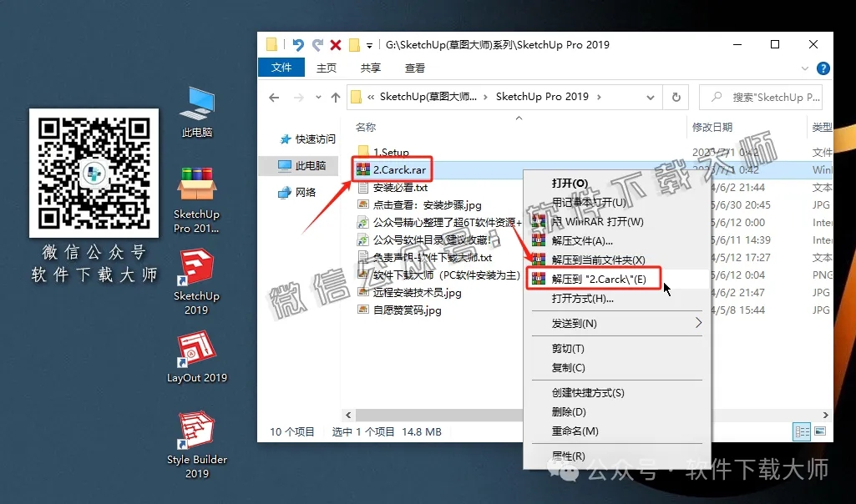Click the Redo icon on quick access toolbar
Image resolution: width=856 pixels, height=504 pixels.
(317, 44)
